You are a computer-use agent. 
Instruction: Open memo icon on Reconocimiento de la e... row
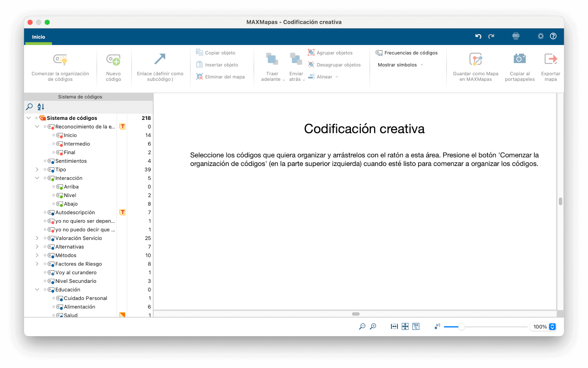click(x=122, y=127)
